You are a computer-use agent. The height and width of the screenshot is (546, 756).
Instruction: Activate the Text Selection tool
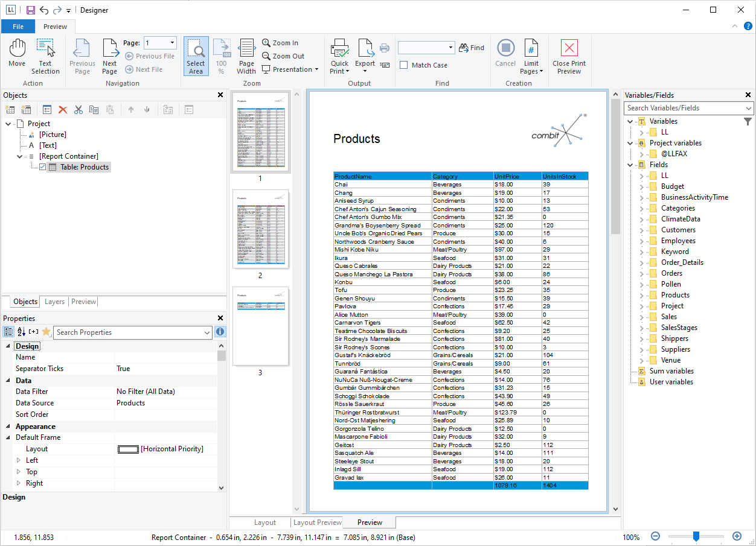coord(45,56)
